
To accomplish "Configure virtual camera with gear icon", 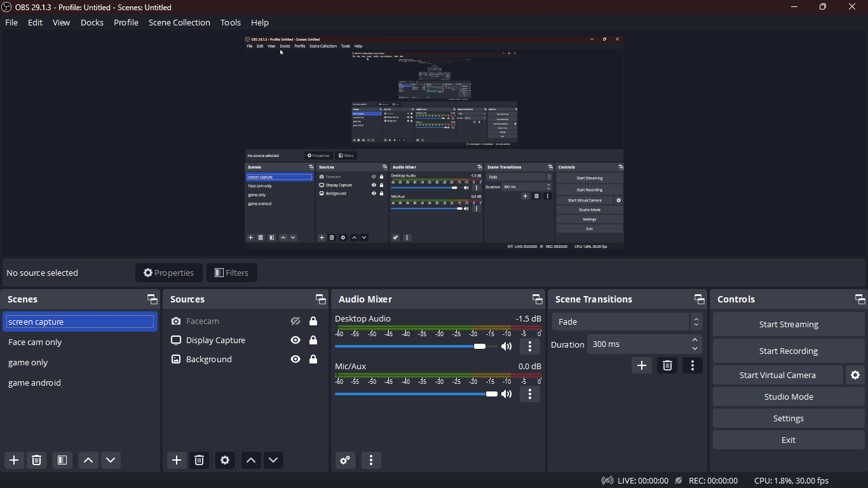I will 855,375.
